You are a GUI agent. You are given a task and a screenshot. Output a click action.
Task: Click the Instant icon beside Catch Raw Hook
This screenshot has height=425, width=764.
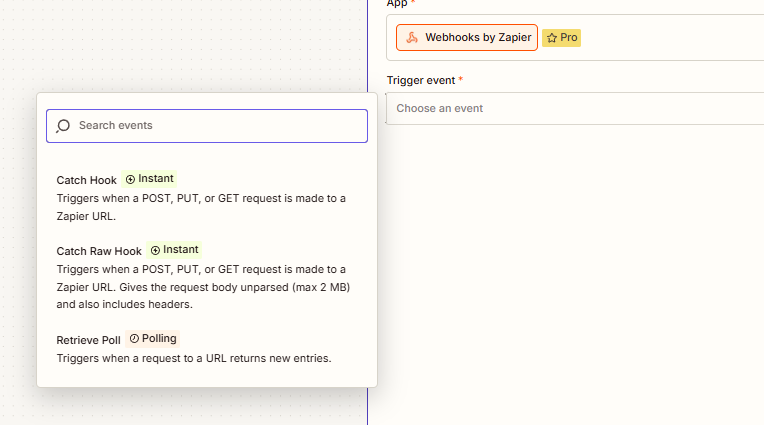click(155, 250)
